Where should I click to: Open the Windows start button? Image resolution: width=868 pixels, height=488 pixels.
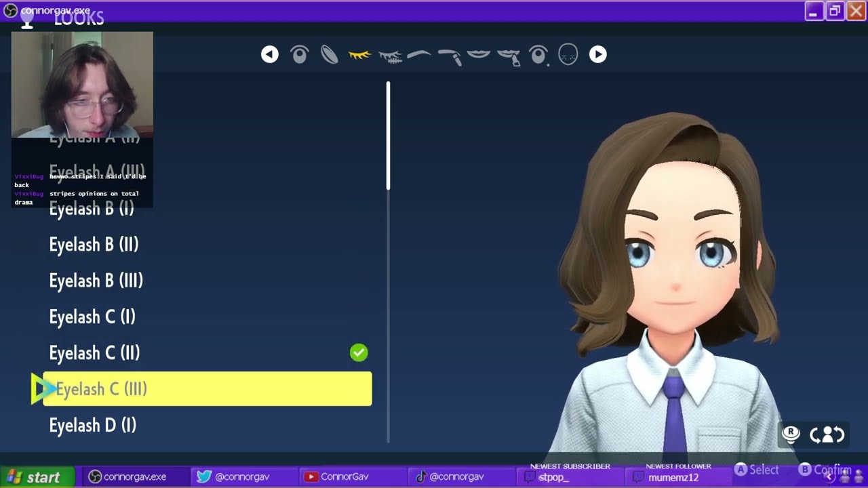36,477
